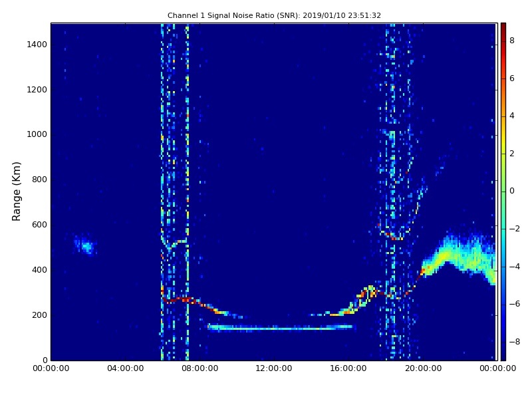Click the colorbar tick label "8"
This screenshot has width=532, height=399.
coord(512,41)
